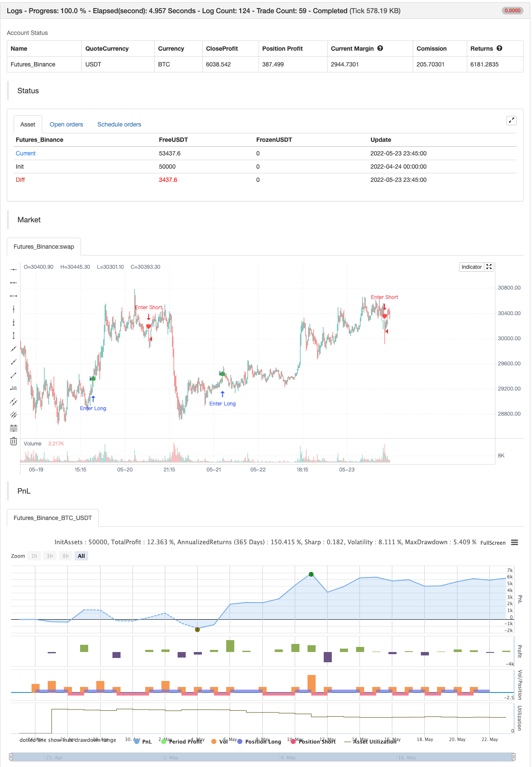This screenshot has height=767, width=532.
Task: Toggle Vol series in legend
Action: (x=220, y=741)
